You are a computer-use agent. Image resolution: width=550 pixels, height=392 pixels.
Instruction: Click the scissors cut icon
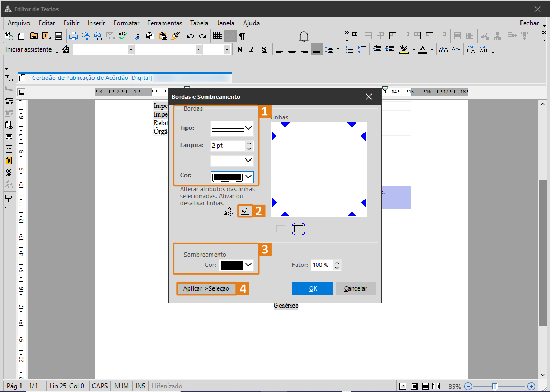coord(138,36)
